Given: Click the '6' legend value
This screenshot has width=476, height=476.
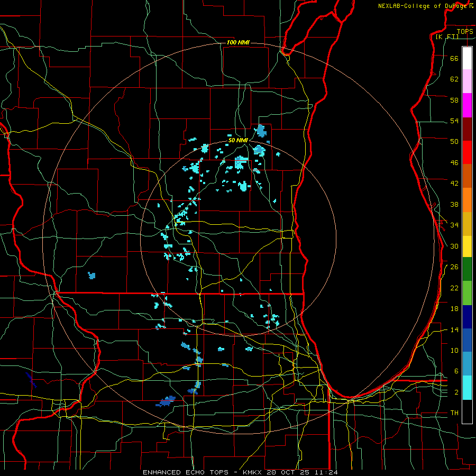Looking at the screenshot, I should pos(456,371).
